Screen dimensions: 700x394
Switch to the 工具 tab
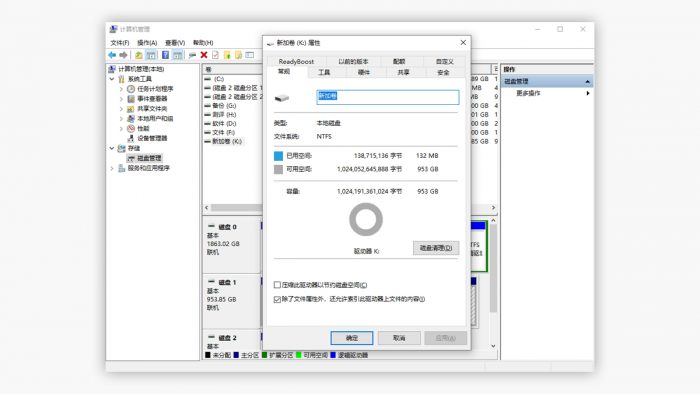tap(324, 72)
